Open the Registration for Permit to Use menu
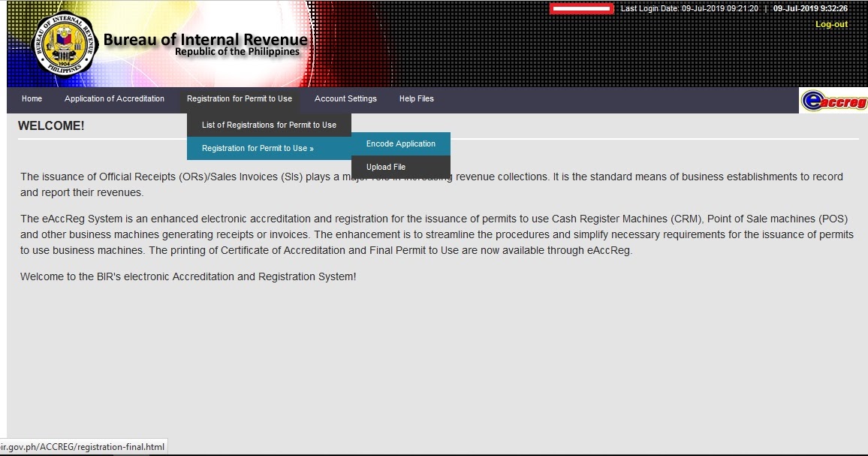The height and width of the screenshot is (456, 868). pos(240,98)
